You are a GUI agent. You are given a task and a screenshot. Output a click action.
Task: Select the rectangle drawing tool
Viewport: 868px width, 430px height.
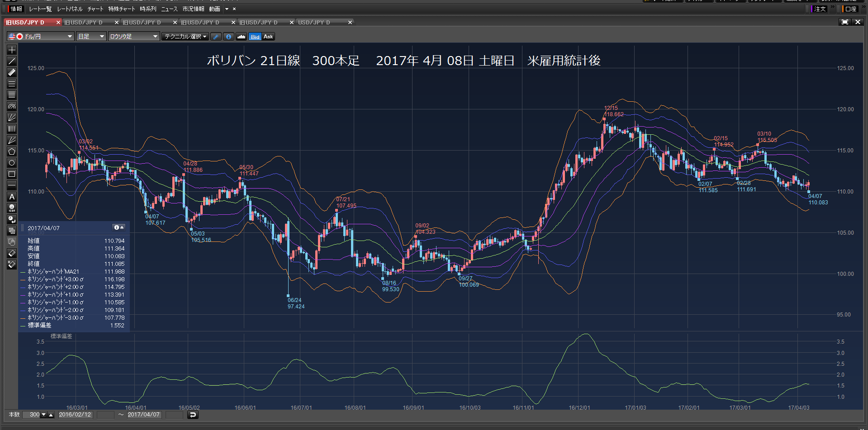(x=12, y=174)
